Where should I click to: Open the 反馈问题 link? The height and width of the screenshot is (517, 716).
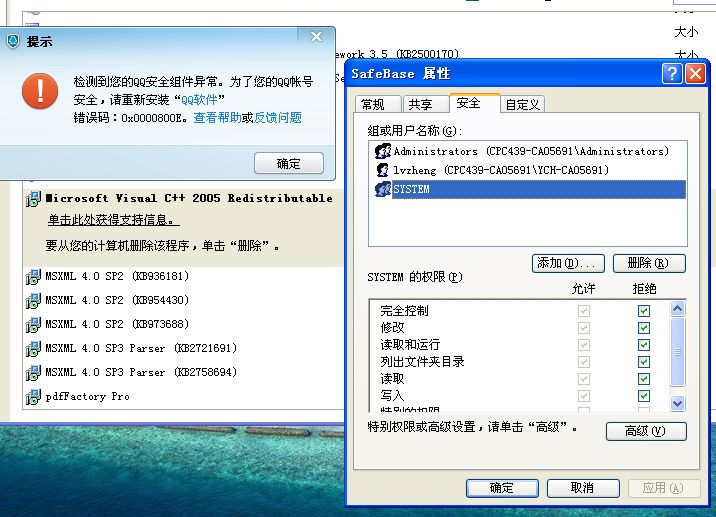[x=278, y=118]
